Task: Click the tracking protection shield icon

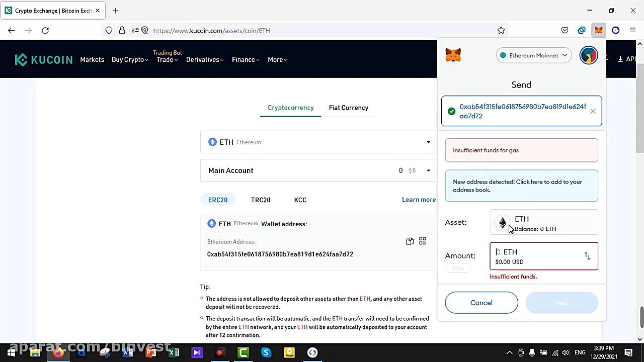Action: (109, 31)
